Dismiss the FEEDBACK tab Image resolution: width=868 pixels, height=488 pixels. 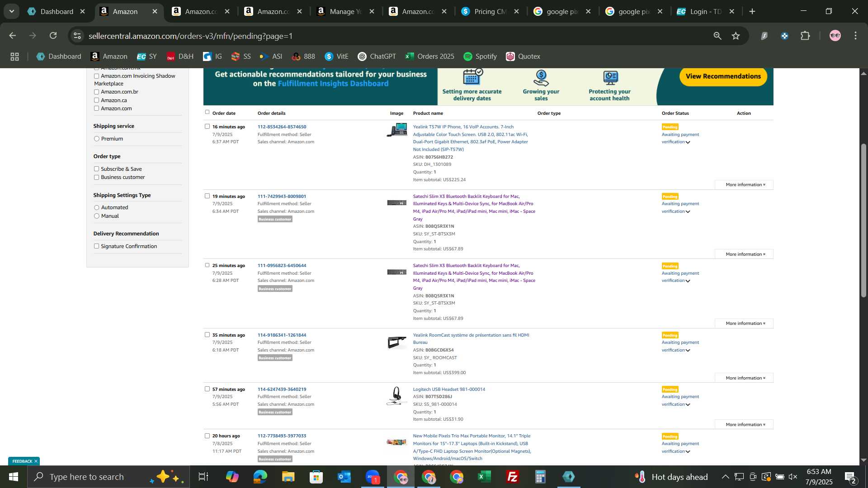pyautogui.click(x=36, y=461)
